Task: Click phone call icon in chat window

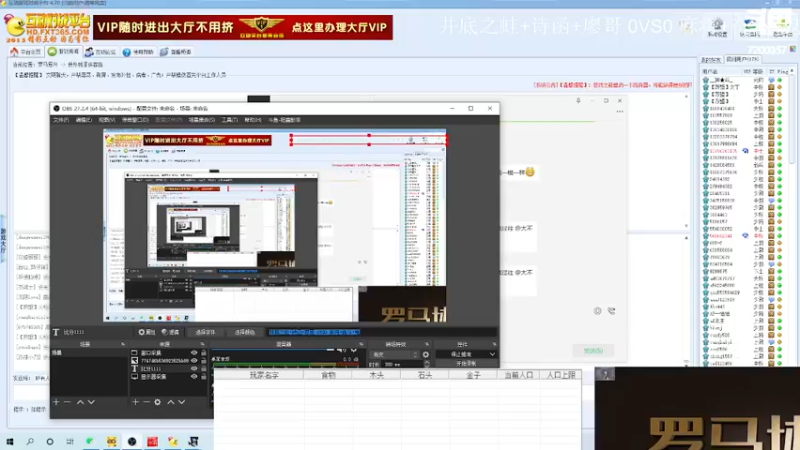Action: (x=612, y=311)
